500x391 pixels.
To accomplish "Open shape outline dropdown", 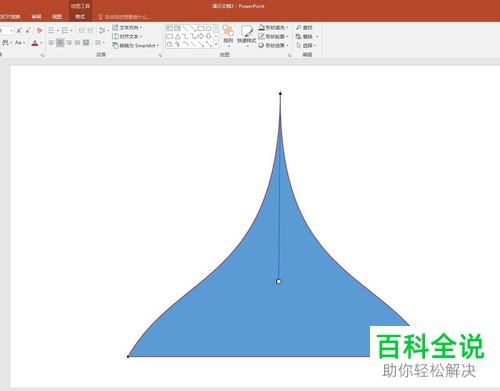I will click(x=273, y=36).
